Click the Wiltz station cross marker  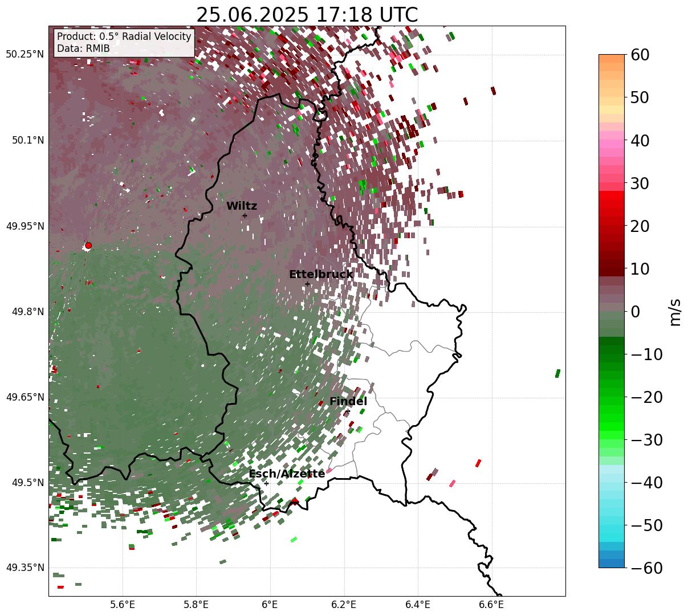click(245, 215)
